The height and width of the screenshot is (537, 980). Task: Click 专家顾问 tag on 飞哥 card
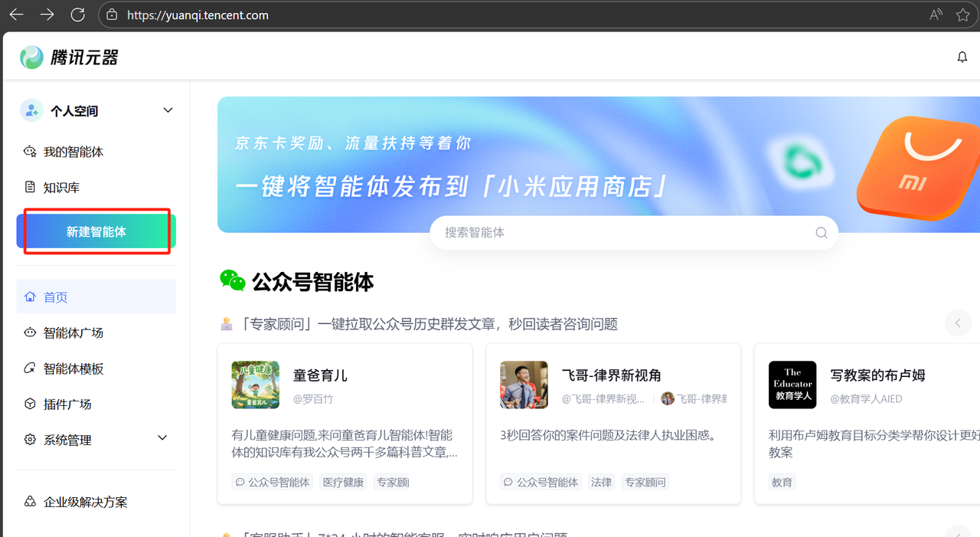pyautogui.click(x=645, y=482)
